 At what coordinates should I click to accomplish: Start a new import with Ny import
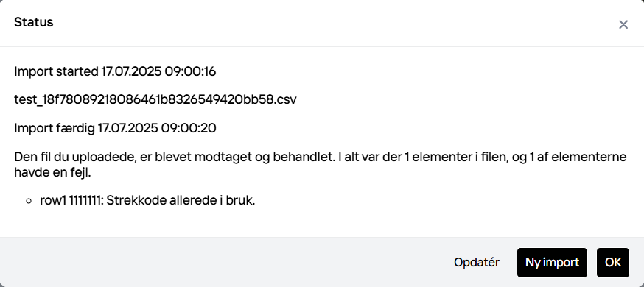(x=552, y=263)
